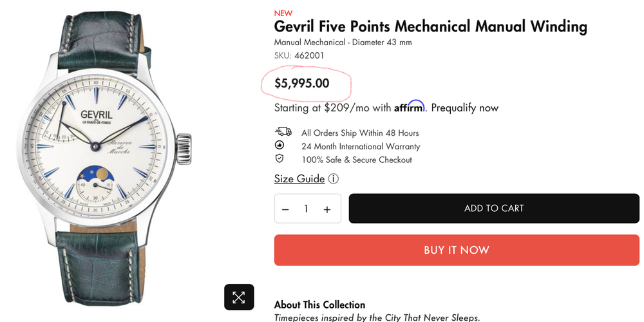Image resolution: width=644 pixels, height=322 pixels.
Task: Click the shipping truck icon
Action: (283, 132)
